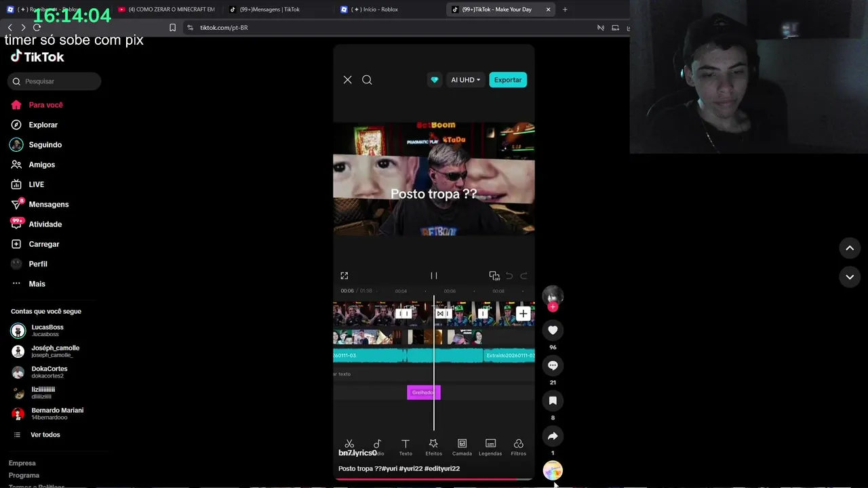Open the LIVE section

tap(36, 184)
